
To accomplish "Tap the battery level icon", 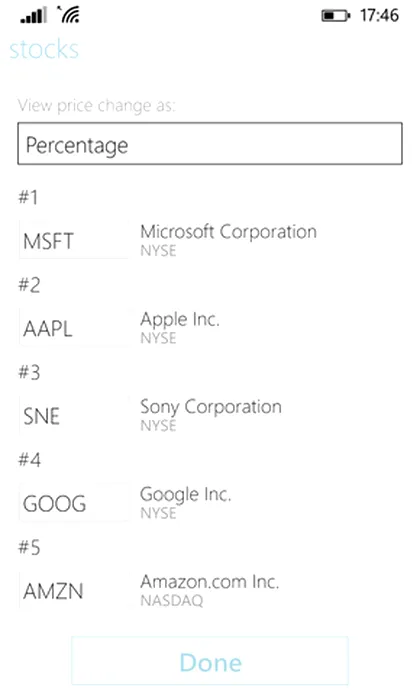I will coord(336,16).
